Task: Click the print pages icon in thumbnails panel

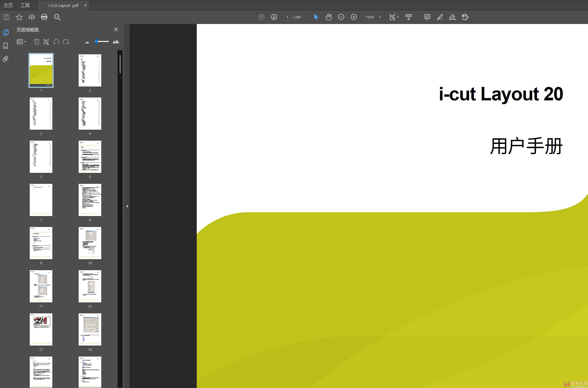Action: (46, 42)
